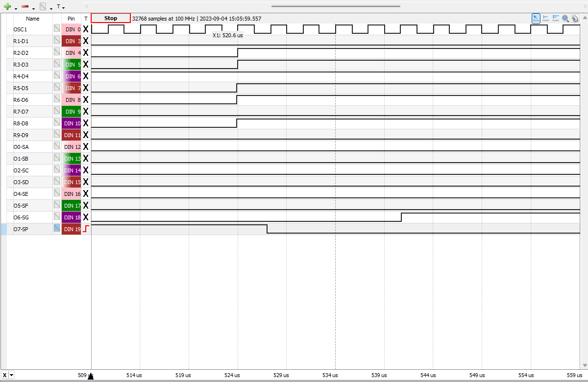This screenshot has width=588, height=382.
Task: Change the rising-edge trigger for O7-SP
Action: 86,229
